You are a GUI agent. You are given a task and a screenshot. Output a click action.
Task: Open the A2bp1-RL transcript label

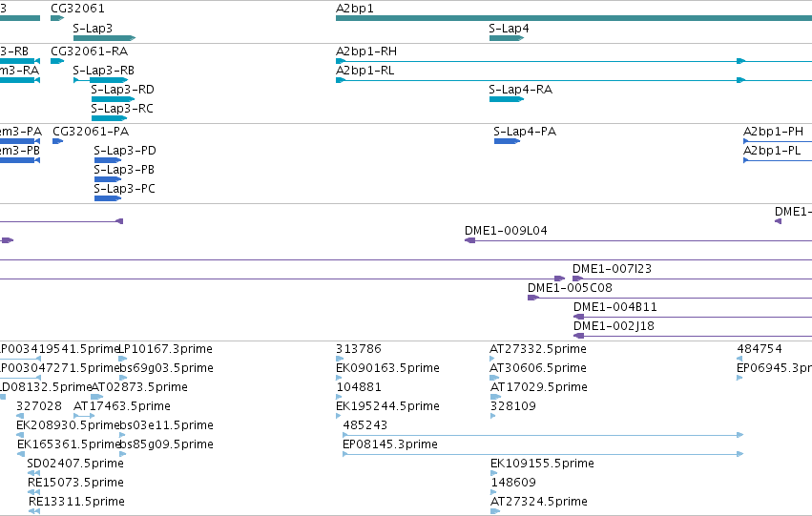click(x=365, y=71)
